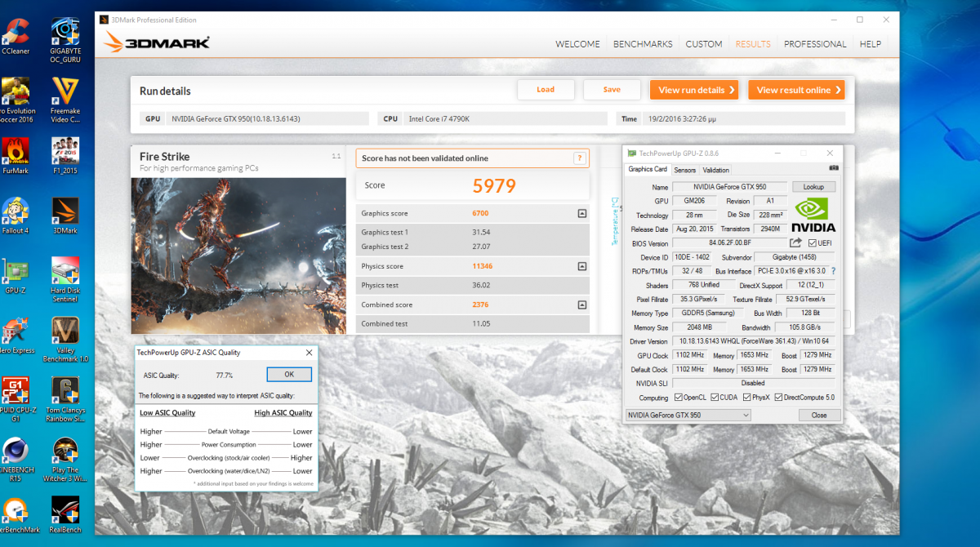
Task: Toggle the CUDA checkbox
Action: pyautogui.click(x=714, y=398)
